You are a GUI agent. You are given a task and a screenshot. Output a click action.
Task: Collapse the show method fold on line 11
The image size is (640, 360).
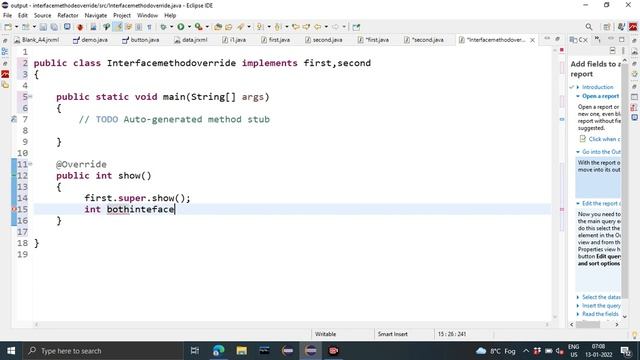31,164
